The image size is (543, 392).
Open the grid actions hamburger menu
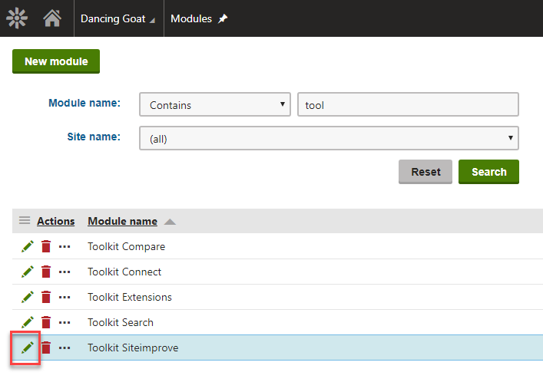25,221
